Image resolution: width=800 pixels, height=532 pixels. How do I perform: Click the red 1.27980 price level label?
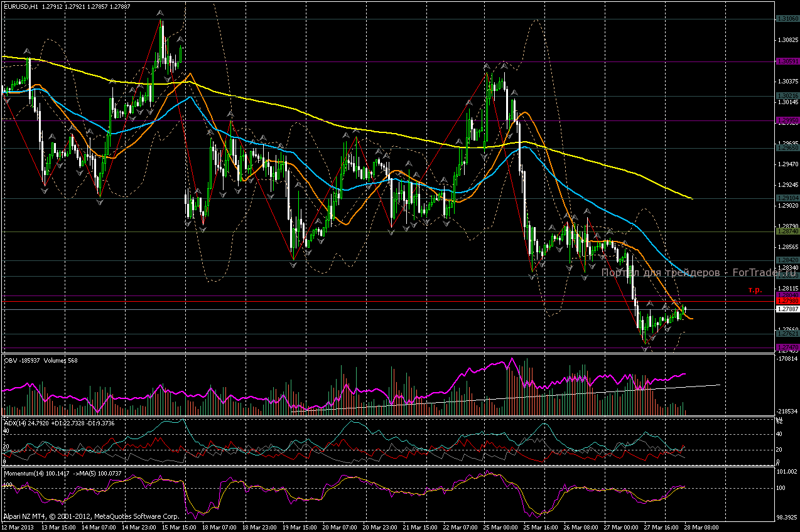[787, 301]
